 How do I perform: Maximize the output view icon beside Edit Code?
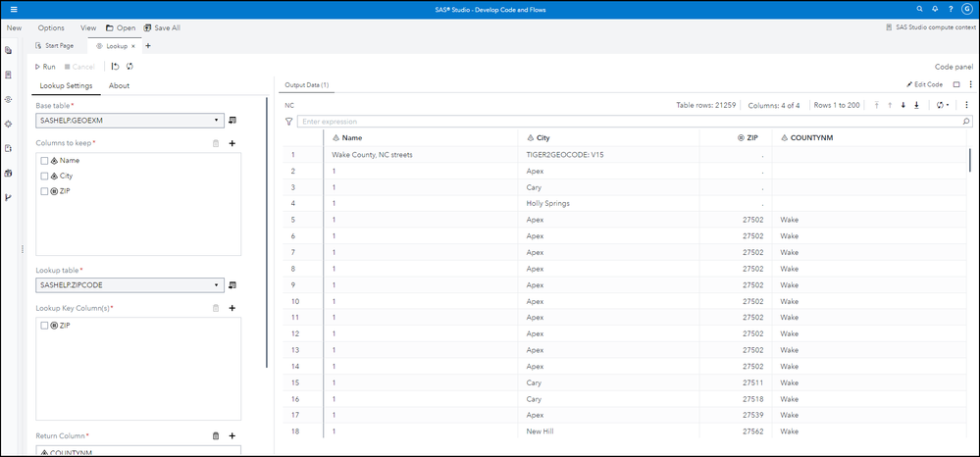[x=956, y=84]
